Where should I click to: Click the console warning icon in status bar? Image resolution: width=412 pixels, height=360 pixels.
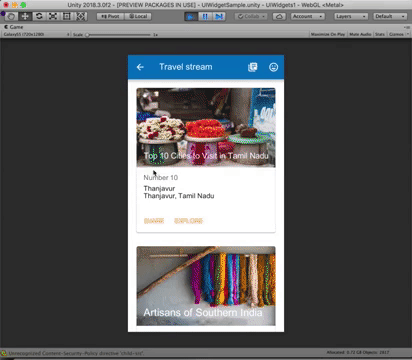click(x=4, y=353)
